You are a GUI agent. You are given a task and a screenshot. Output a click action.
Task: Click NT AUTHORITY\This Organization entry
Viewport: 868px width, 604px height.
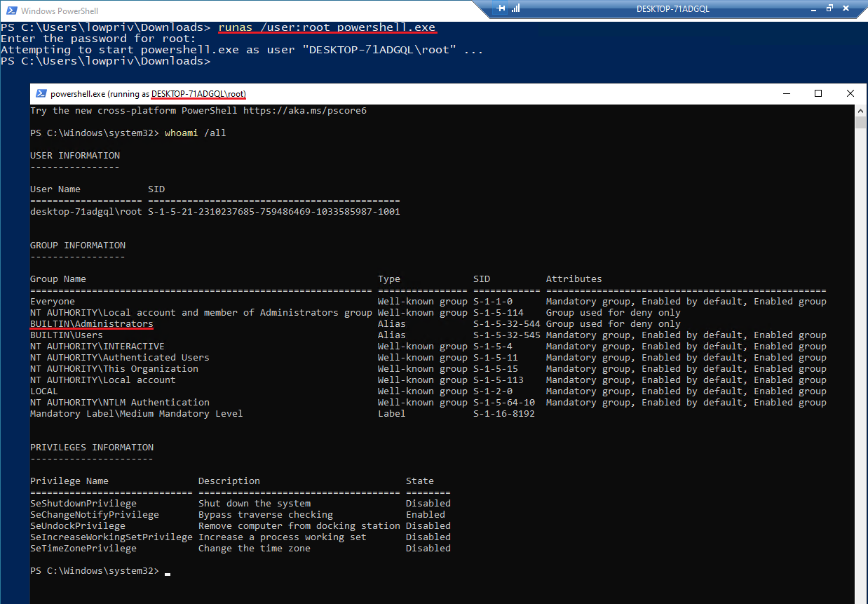(x=114, y=369)
